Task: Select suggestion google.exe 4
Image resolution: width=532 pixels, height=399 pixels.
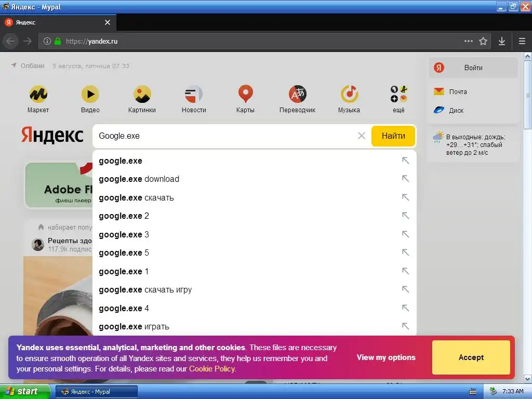Action: pyautogui.click(x=255, y=309)
